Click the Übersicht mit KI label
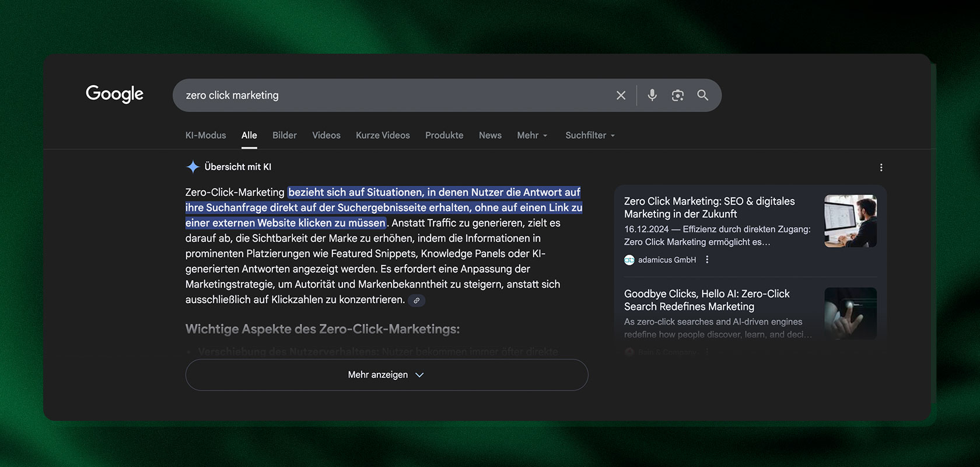The width and height of the screenshot is (980, 467). 238,167
